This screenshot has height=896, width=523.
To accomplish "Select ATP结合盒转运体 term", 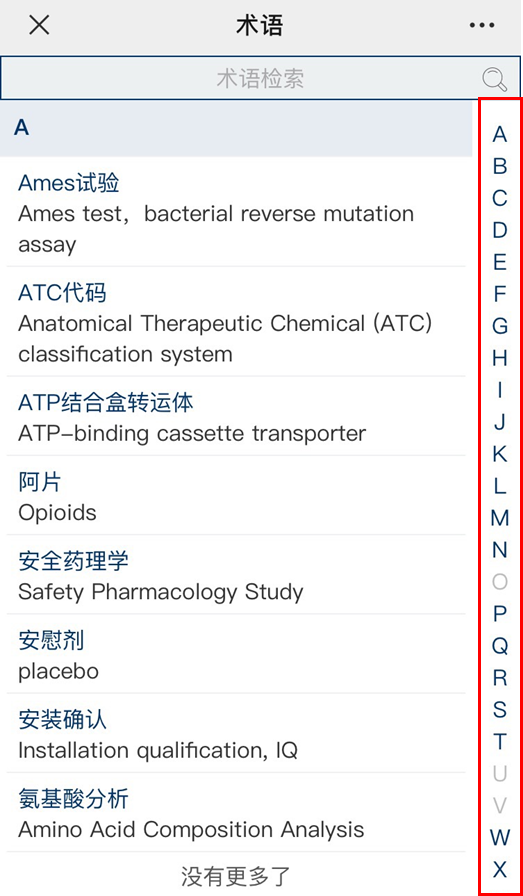I will tap(236, 417).
